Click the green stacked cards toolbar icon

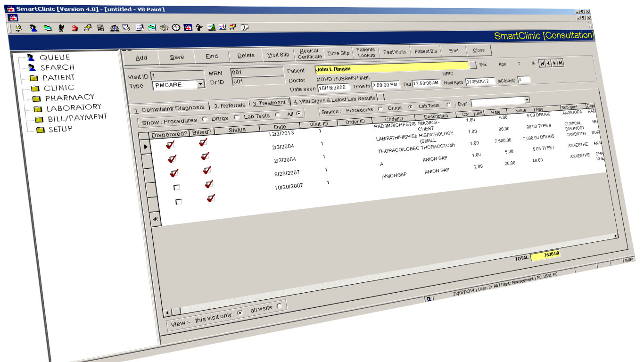(48, 28)
